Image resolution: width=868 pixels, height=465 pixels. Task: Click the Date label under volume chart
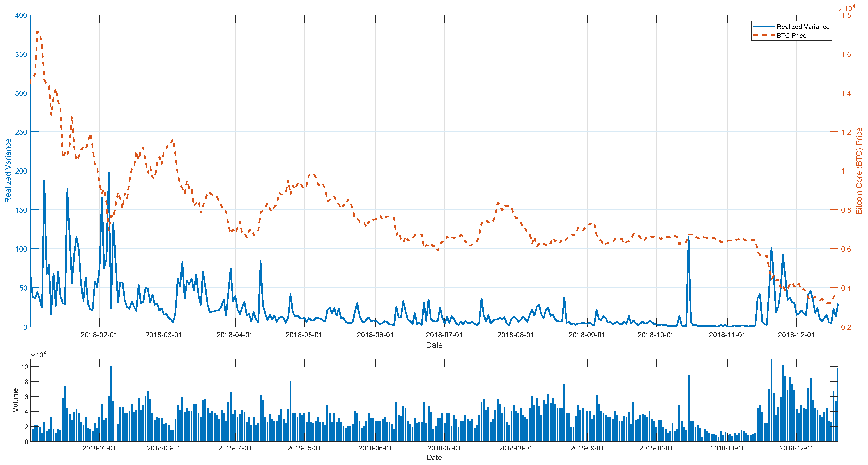coord(434,457)
